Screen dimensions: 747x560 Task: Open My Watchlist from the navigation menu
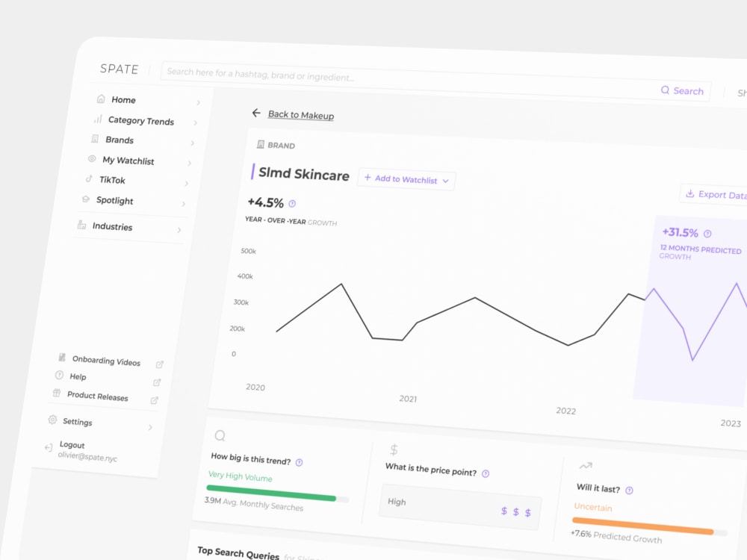pyautogui.click(x=128, y=160)
